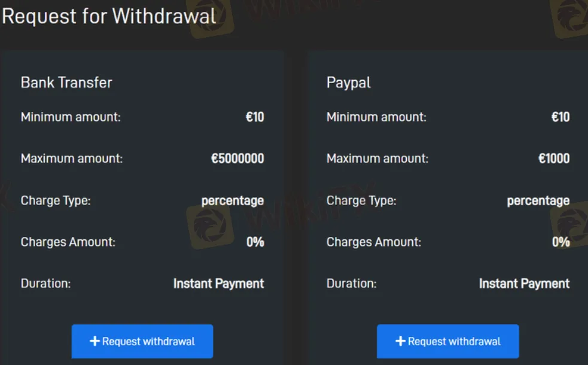Viewport: 588px width, 365px height.
Task: Click the eagle watermark logo in Bank Transfer card
Action: point(210,226)
